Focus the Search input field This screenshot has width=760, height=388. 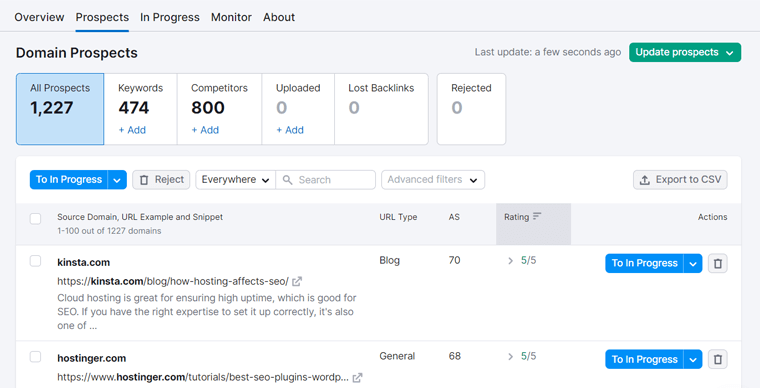coord(326,180)
